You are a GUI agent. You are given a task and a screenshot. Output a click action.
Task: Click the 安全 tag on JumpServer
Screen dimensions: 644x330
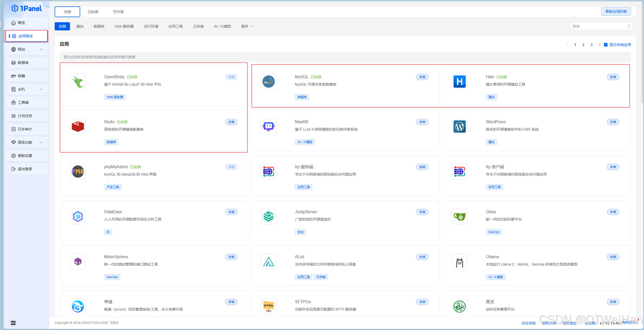301,232
